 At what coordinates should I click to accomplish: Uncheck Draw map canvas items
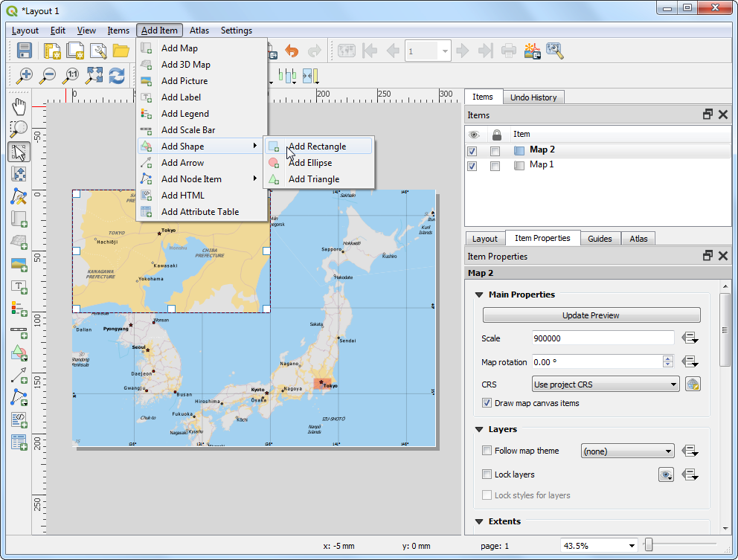[487, 403]
